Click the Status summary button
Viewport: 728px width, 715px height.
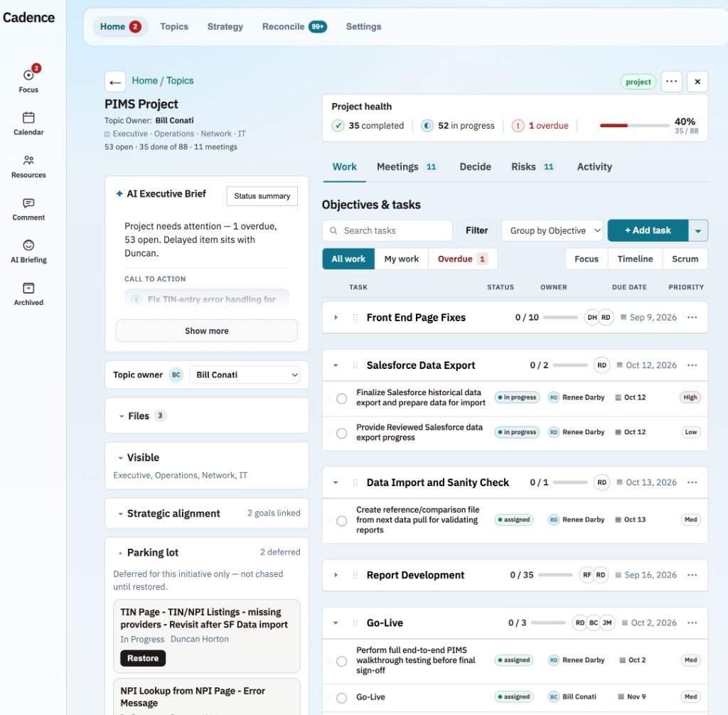tap(262, 196)
